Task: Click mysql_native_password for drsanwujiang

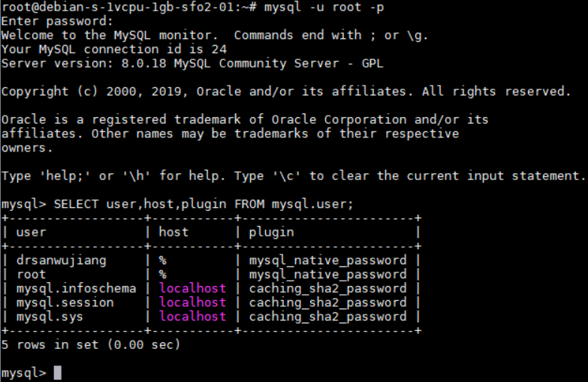Action: pos(327,260)
